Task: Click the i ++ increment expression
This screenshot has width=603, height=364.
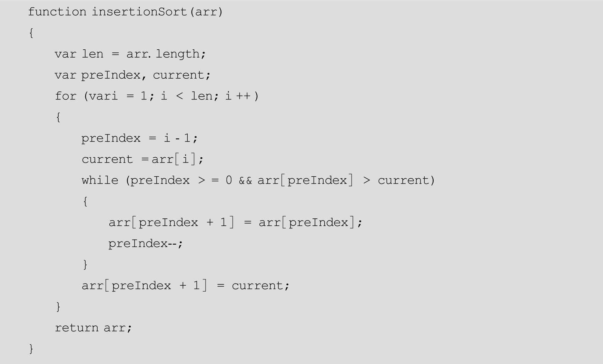Action: (238, 96)
